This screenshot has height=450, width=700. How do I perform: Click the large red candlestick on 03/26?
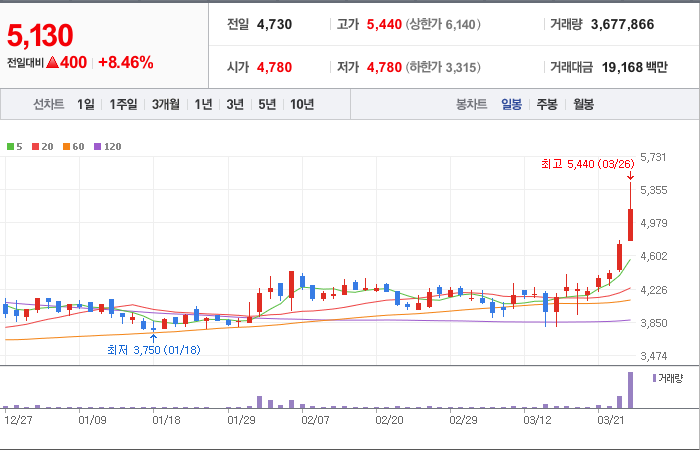pyautogui.click(x=630, y=225)
